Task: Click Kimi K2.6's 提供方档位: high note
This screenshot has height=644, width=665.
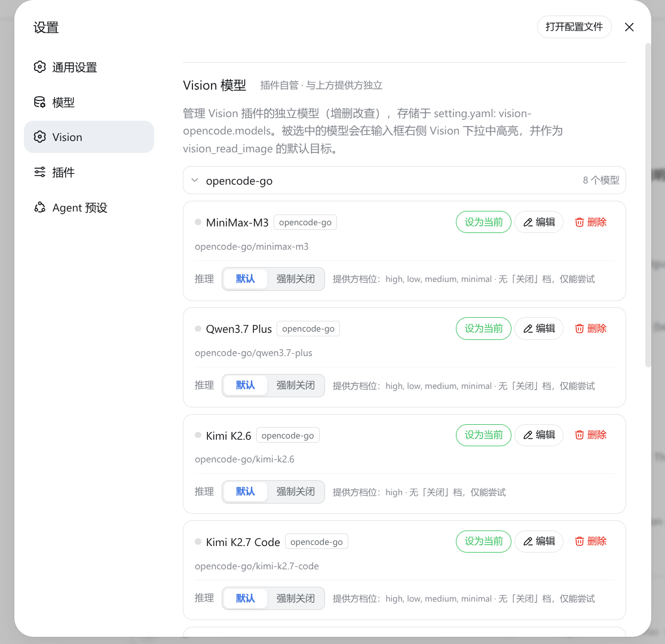Action: [419, 492]
